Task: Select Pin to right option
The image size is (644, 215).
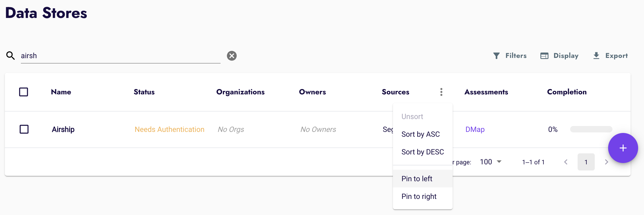Action: point(423,196)
